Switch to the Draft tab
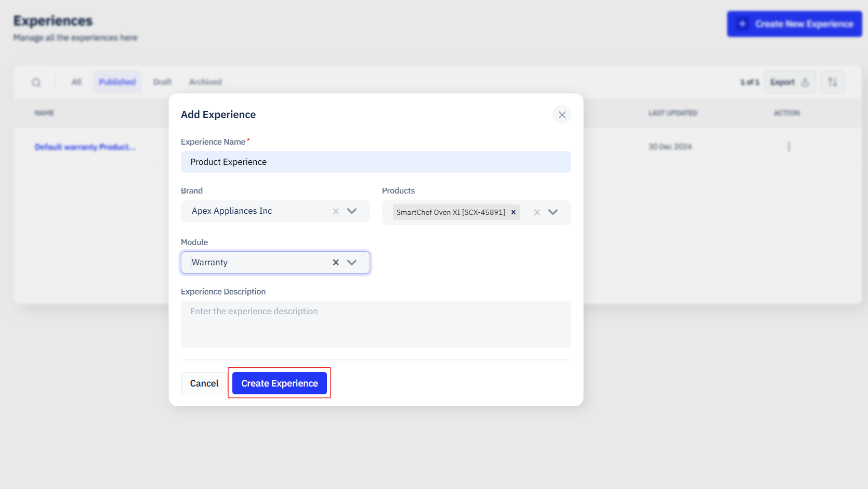 point(162,82)
